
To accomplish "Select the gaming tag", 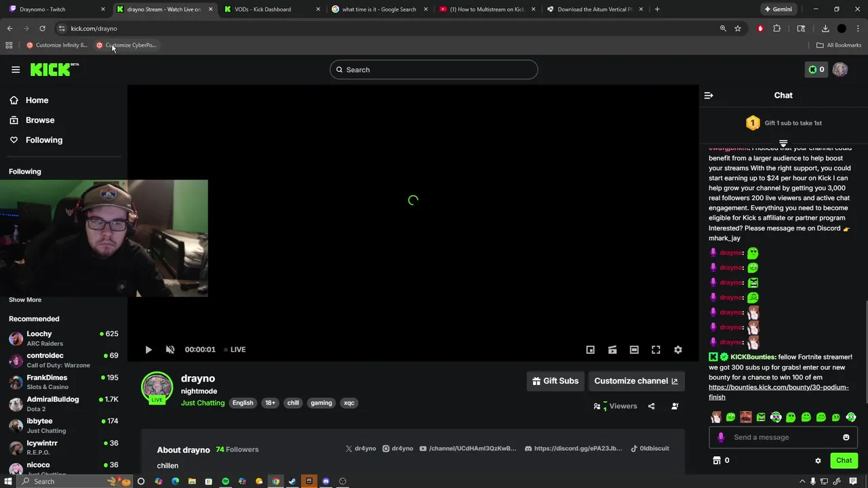I will pyautogui.click(x=321, y=403).
